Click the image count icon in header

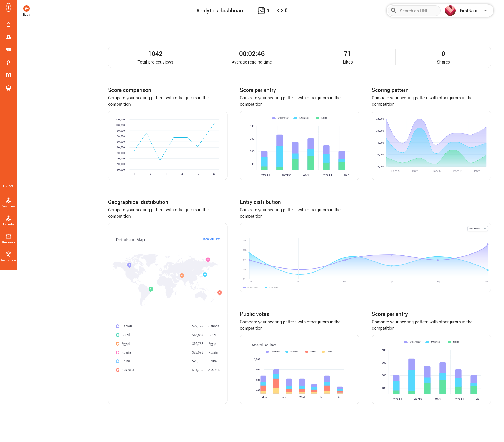[261, 11]
